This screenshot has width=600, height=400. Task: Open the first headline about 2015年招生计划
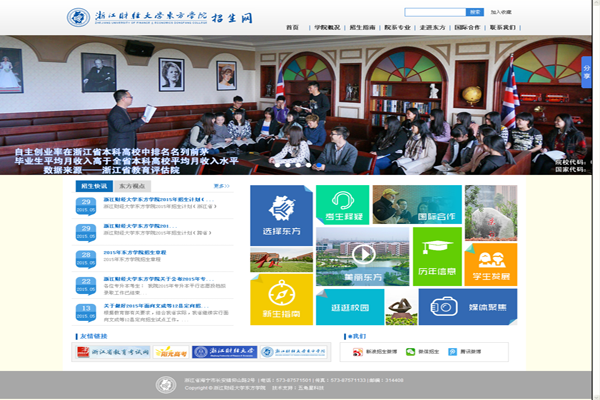coord(159,199)
